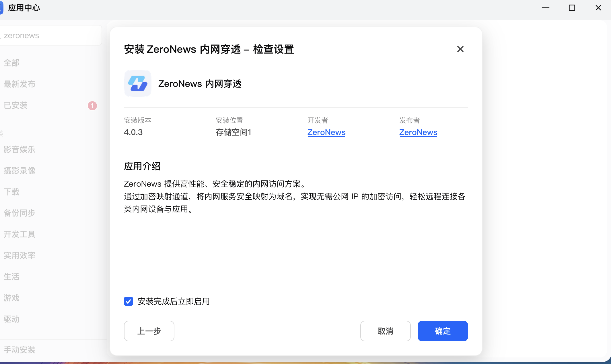The width and height of the screenshot is (611, 364).
Task: Click the 安装完成后立即启用 label
Action: (x=174, y=301)
